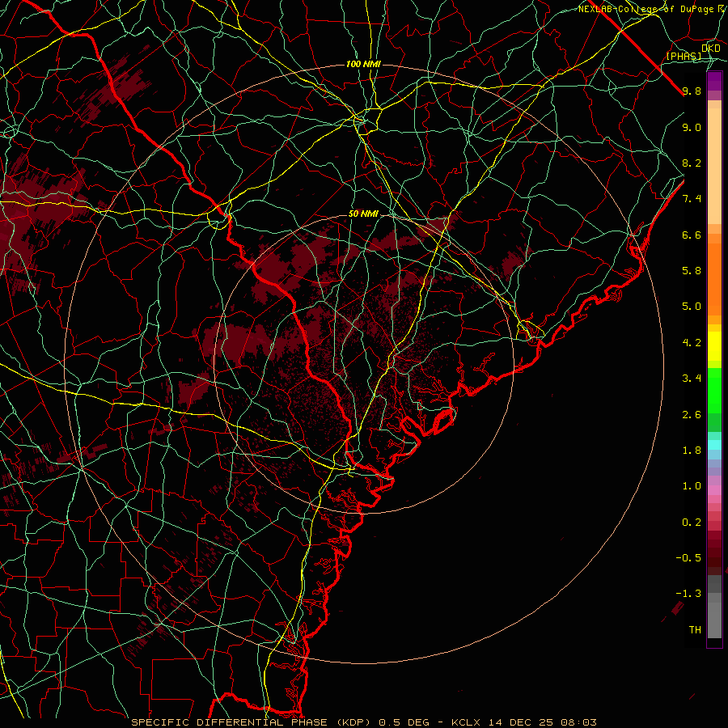Click the [PHAS] units label
This screenshot has height=728, width=728.
pos(684,56)
